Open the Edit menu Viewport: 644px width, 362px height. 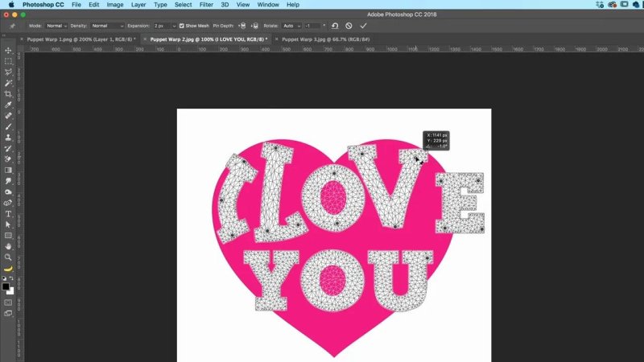tap(93, 5)
